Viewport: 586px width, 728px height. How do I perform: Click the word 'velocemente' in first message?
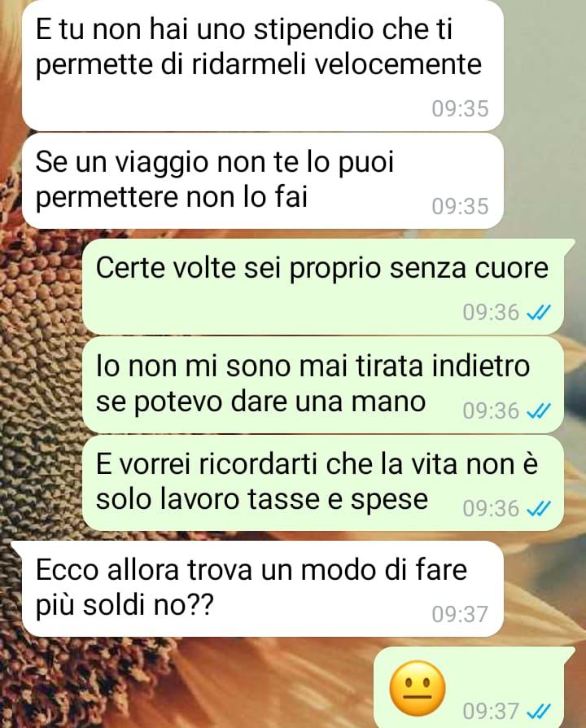[398, 64]
